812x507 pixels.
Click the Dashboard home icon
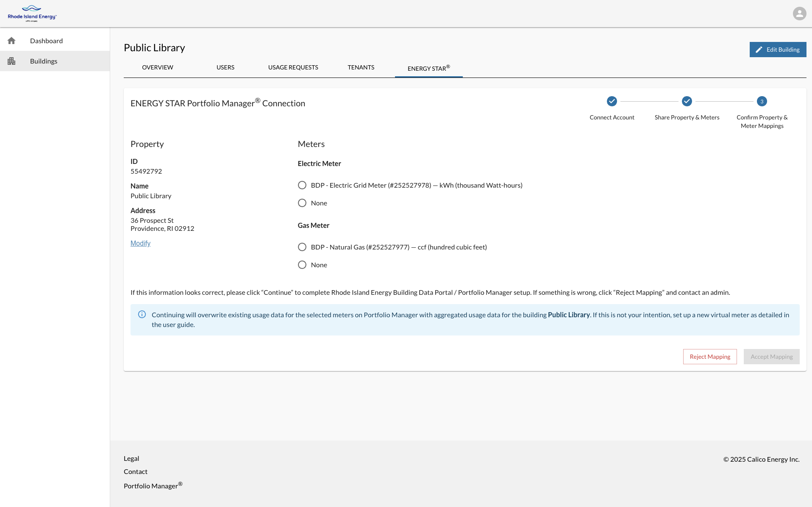tap(11, 41)
